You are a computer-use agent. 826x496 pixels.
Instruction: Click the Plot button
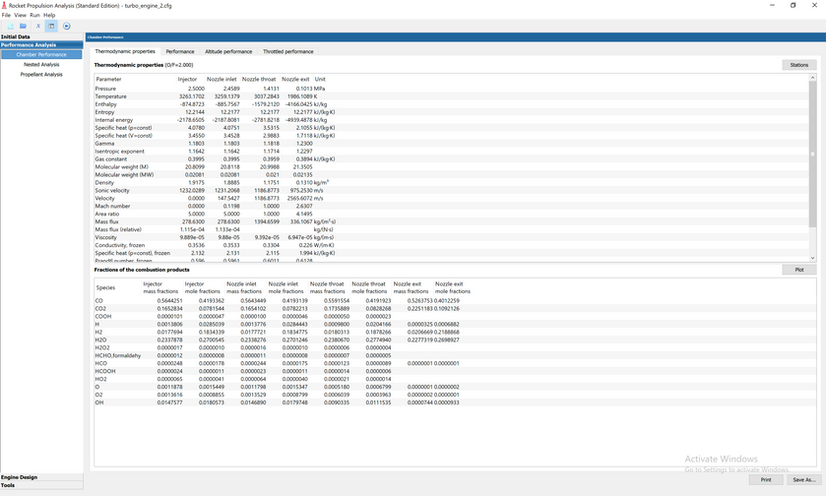[799, 270]
